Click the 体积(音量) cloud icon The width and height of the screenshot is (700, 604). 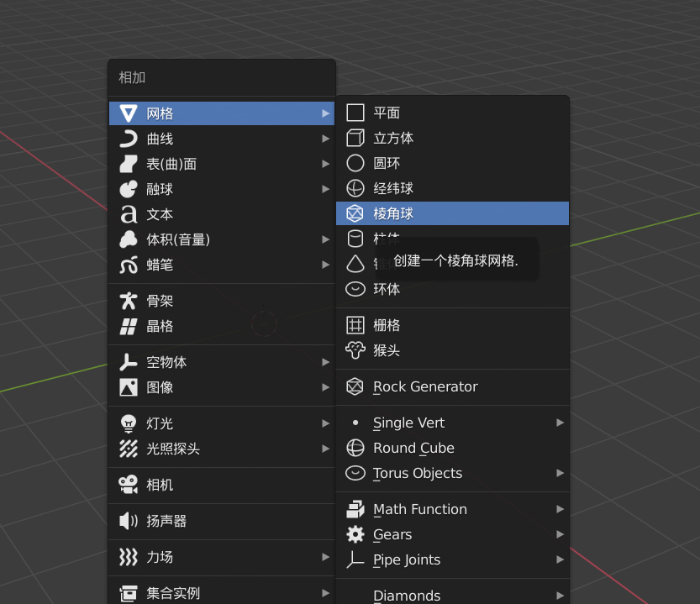128,239
